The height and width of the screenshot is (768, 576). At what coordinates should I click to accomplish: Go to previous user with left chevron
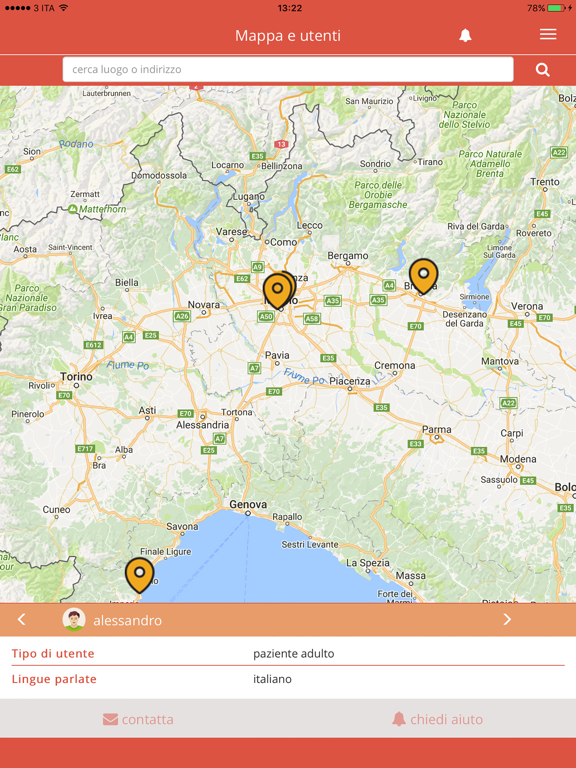coord(21,620)
